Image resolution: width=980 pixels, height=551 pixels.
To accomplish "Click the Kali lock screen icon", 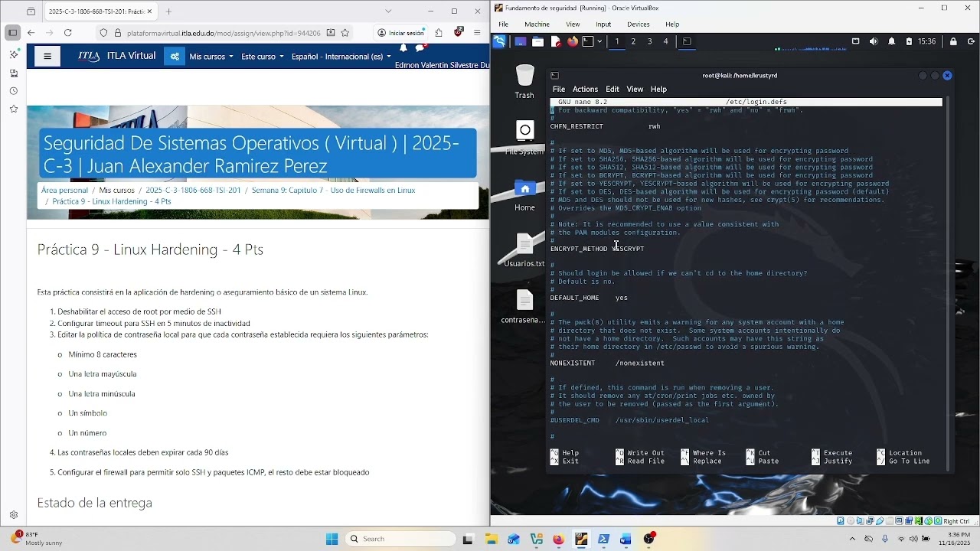I will (953, 41).
